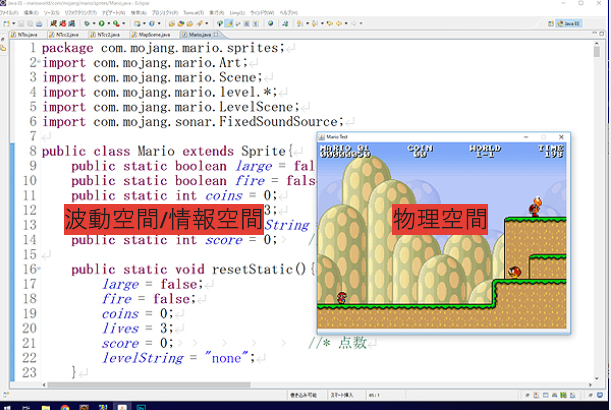611x410 pixels.
Task: Click the Windows Start button on the taskbar
Action: click(x=8, y=404)
